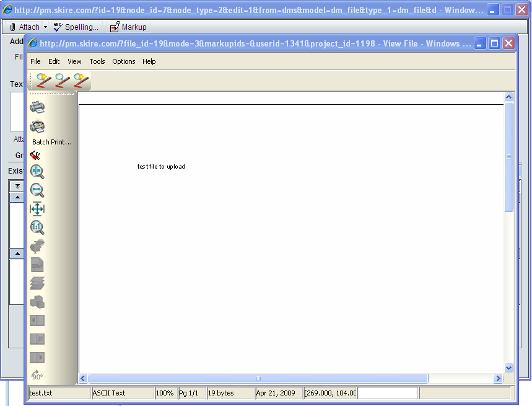Viewport: 532px width, 406px height.
Task: Open the File menu
Action: click(x=35, y=61)
